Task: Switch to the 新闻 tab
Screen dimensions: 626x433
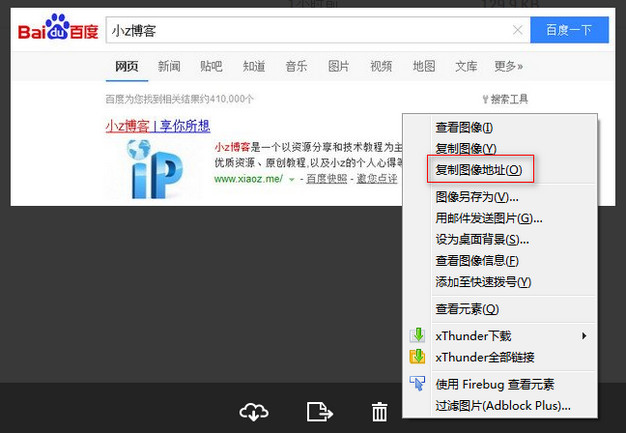Action: point(169,67)
